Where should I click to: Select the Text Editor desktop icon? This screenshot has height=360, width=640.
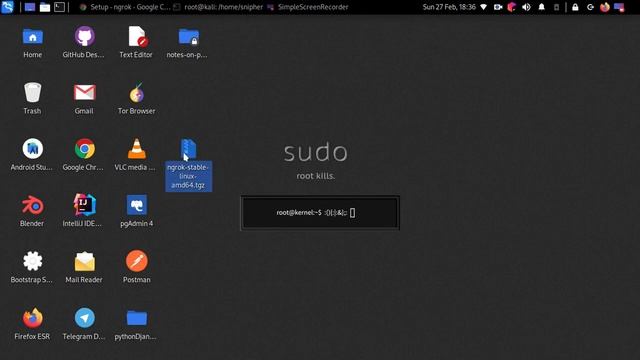(x=136, y=42)
